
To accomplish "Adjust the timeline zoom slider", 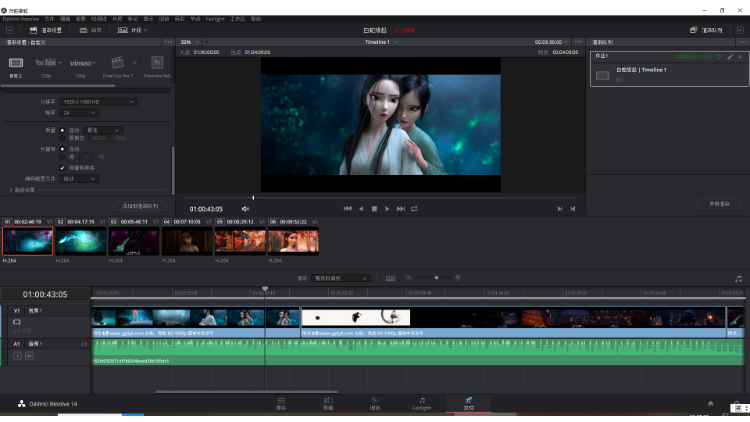I will pos(436,278).
